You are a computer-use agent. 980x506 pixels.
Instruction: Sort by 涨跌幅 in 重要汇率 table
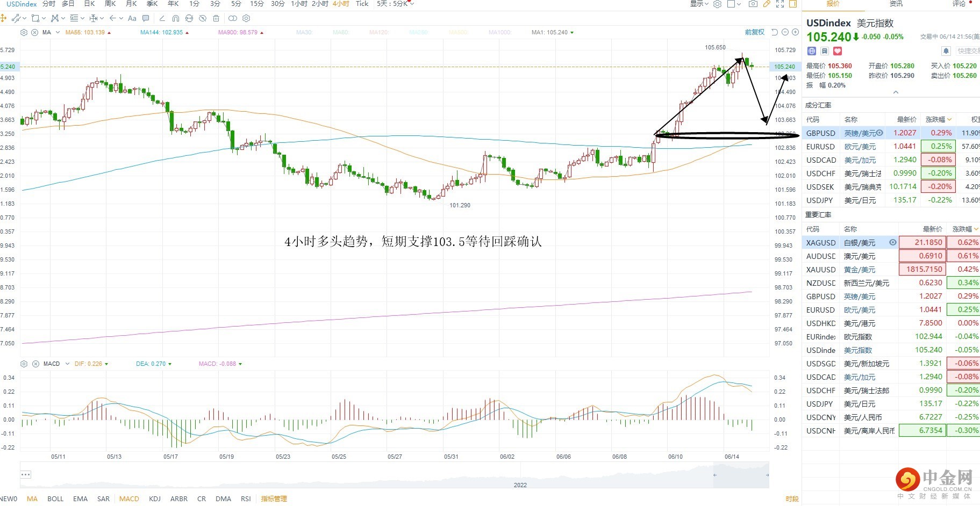[x=965, y=229]
